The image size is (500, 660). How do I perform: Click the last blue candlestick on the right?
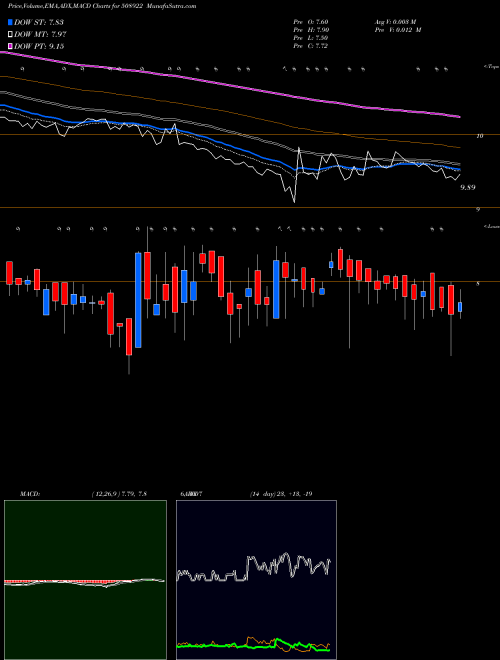pyautogui.click(x=460, y=307)
